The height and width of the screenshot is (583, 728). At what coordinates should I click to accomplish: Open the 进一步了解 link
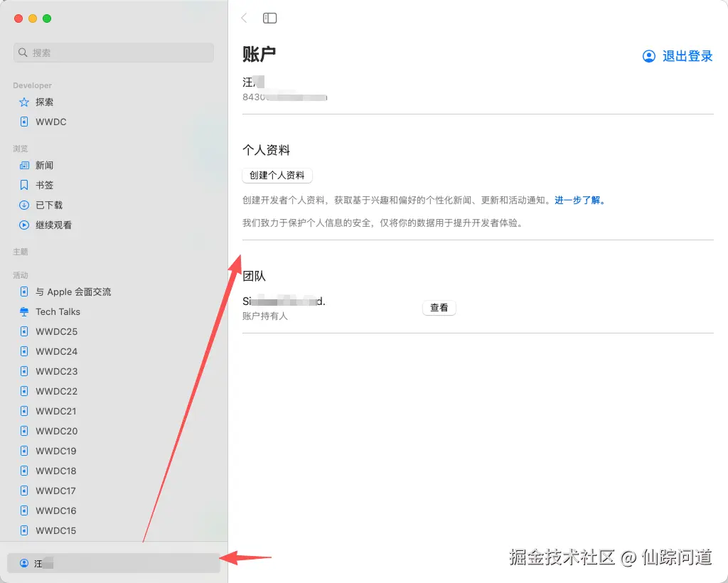tap(580, 200)
